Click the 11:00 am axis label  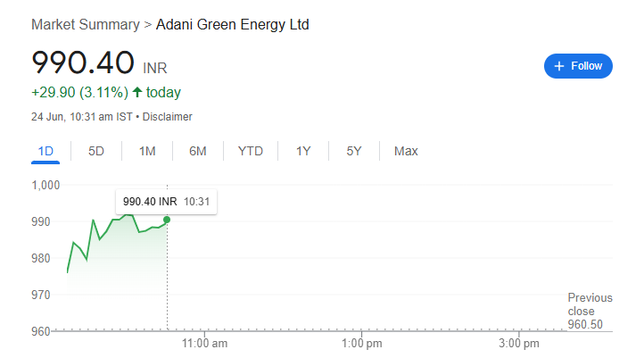tap(204, 344)
